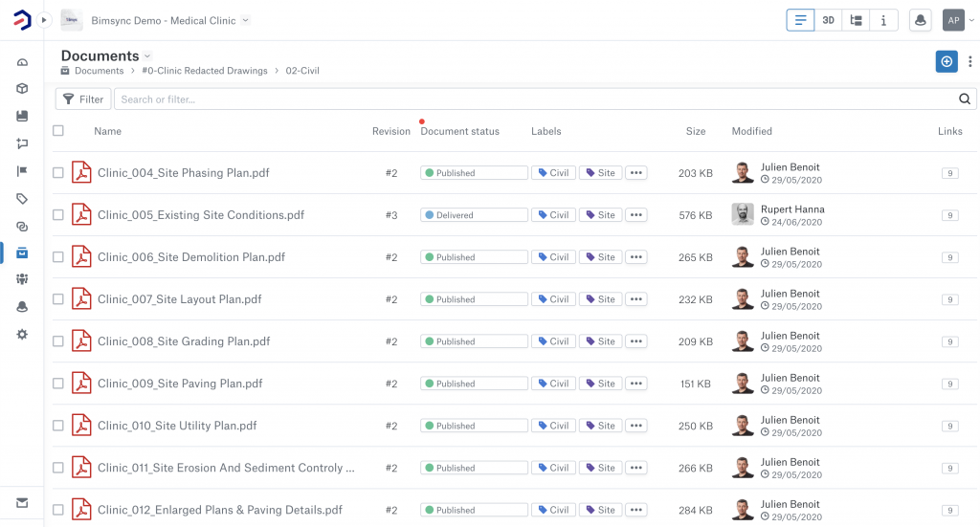980x527 pixels.
Task: Click PDF icon of Clinic_004_Site Phasing Plan
Action: tap(81, 172)
